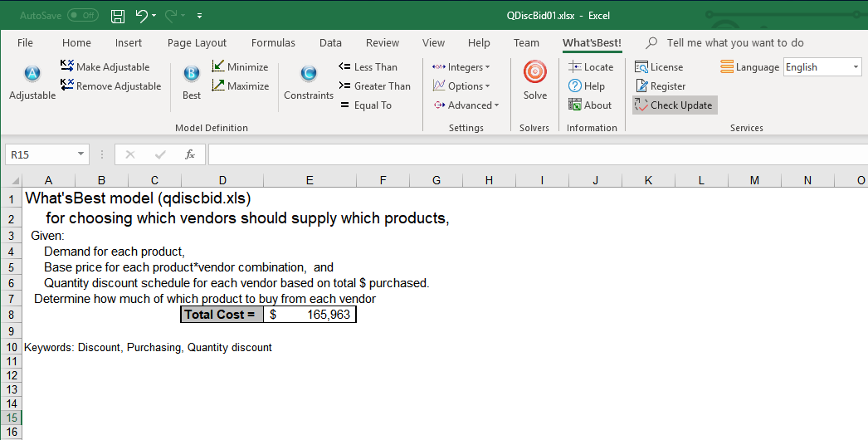The width and height of the screenshot is (868, 440).
Task: Toggle the AutoSave switch
Action: click(83, 16)
